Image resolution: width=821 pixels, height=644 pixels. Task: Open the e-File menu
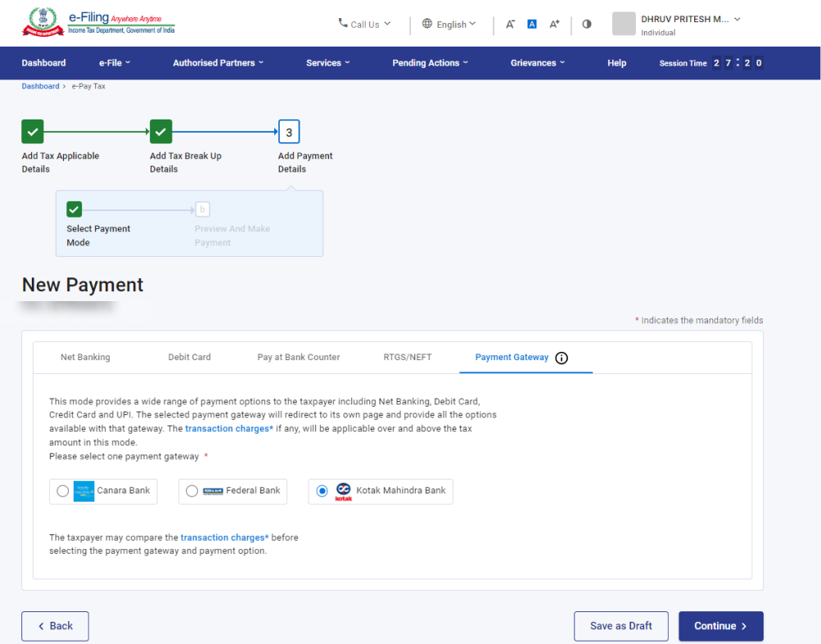[x=115, y=63]
